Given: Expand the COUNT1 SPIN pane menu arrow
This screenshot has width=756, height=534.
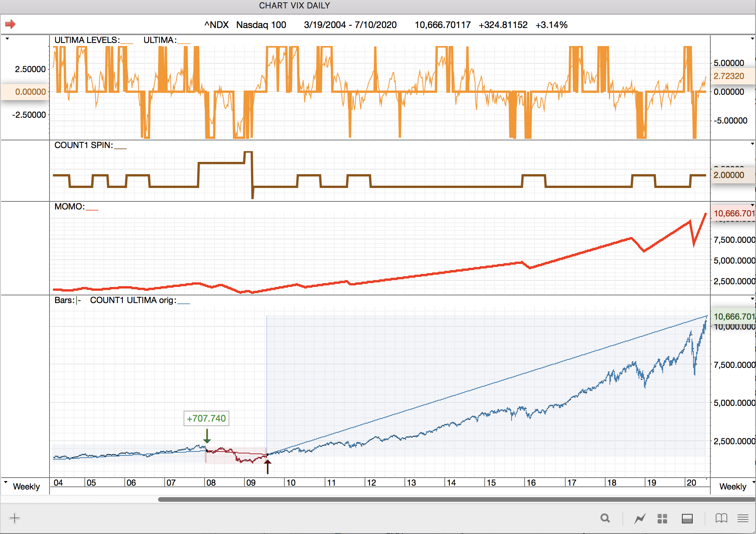Looking at the screenshot, I should point(752,144).
